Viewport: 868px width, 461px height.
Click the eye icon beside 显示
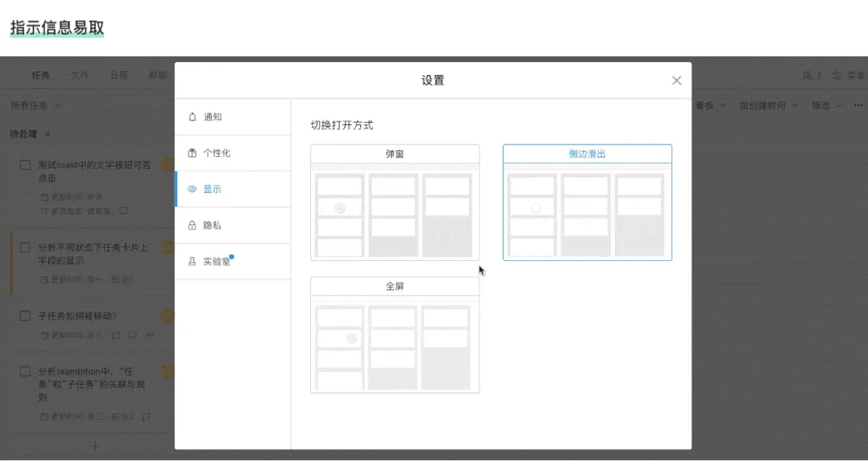192,189
